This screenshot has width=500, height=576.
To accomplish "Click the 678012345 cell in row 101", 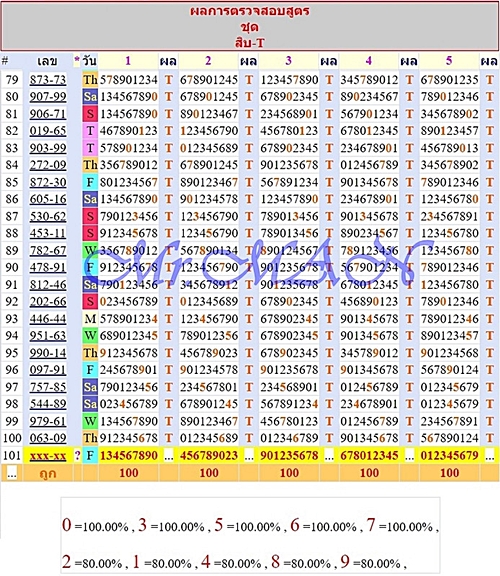I will 369,456.
